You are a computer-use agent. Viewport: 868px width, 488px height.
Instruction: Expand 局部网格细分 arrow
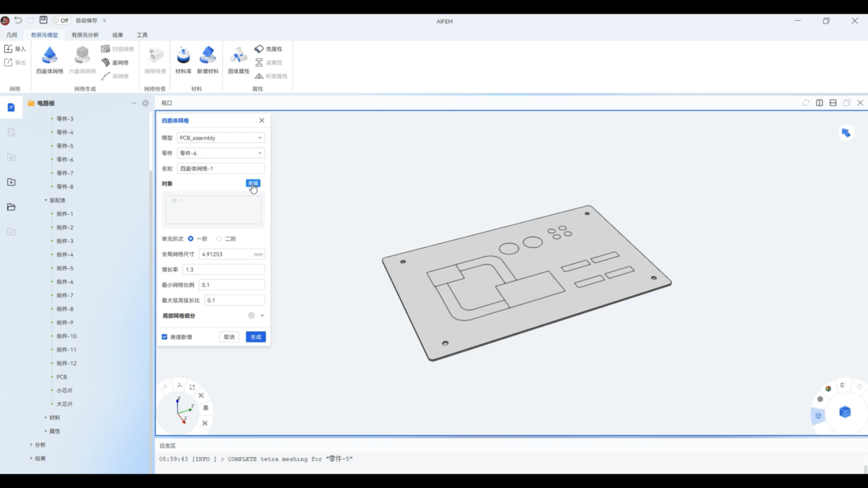262,316
